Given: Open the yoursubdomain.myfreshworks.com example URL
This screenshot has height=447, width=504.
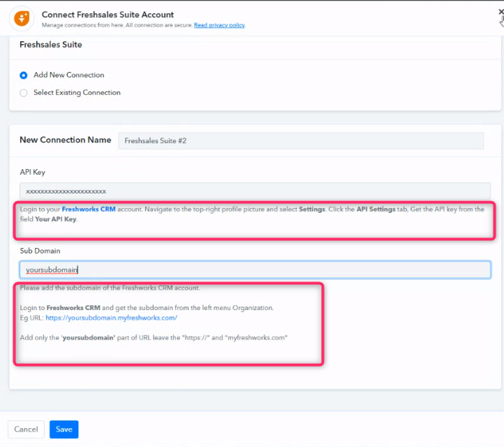Looking at the screenshot, I should click(x=112, y=318).
